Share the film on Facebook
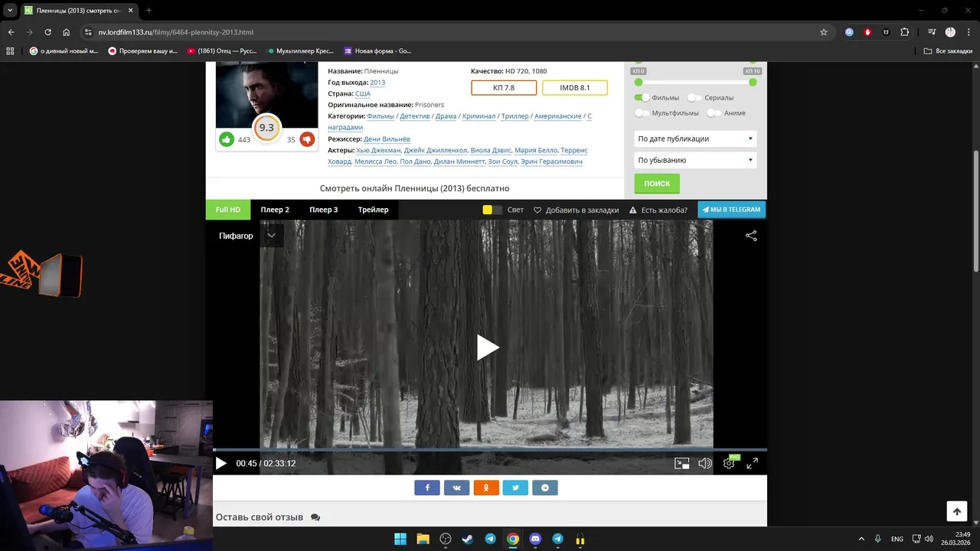 [427, 487]
